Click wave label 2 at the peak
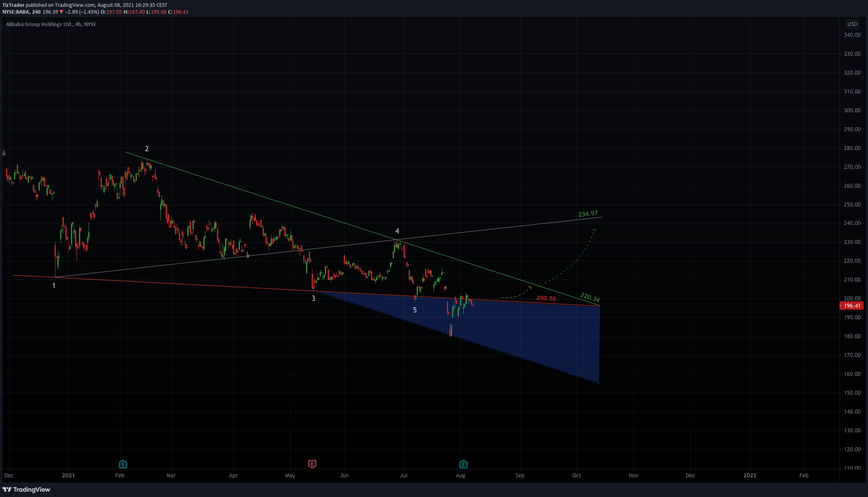Screen dimensions: 868x497 tap(147, 149)
